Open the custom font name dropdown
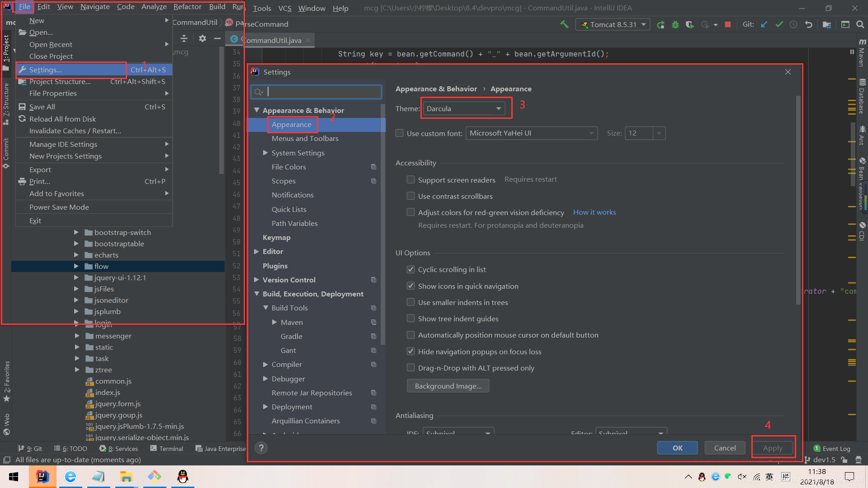Viewport: 868px width, 488px height. coord(531,133)
